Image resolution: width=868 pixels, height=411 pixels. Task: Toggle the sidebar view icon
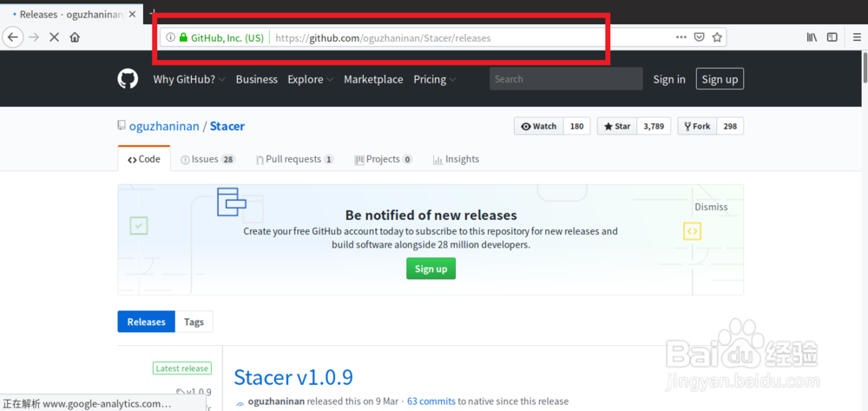(832, 37)
